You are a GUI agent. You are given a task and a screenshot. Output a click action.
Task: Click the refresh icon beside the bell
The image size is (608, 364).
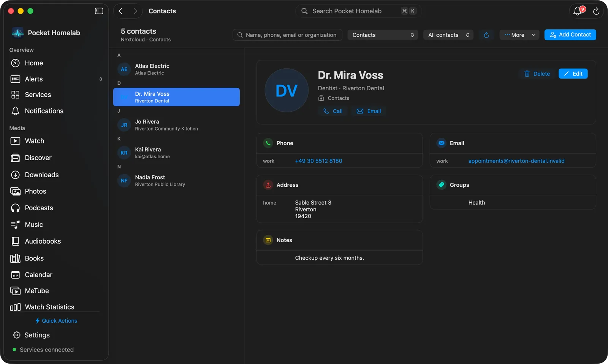(x=596, y=11)
